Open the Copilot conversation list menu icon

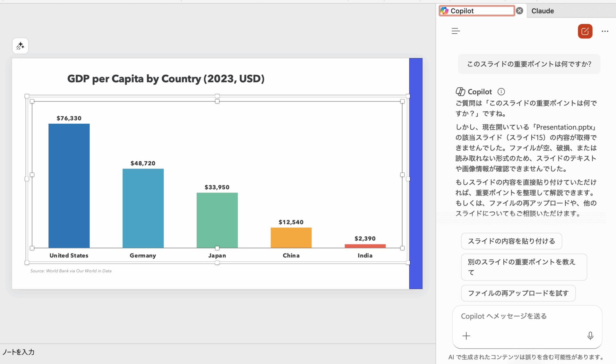pyautogui.click(x=456, y=31)
